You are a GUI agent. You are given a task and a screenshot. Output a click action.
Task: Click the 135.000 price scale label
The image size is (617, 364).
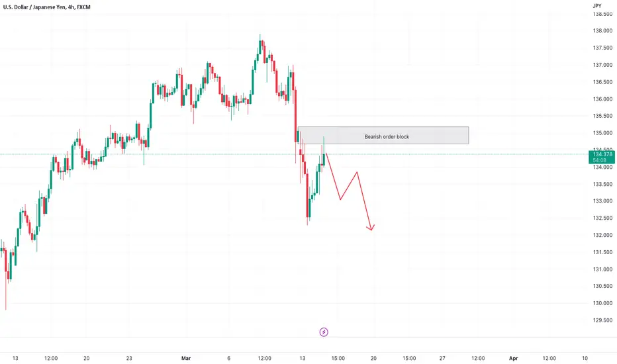pyautogui.click(x=602, y=133)
